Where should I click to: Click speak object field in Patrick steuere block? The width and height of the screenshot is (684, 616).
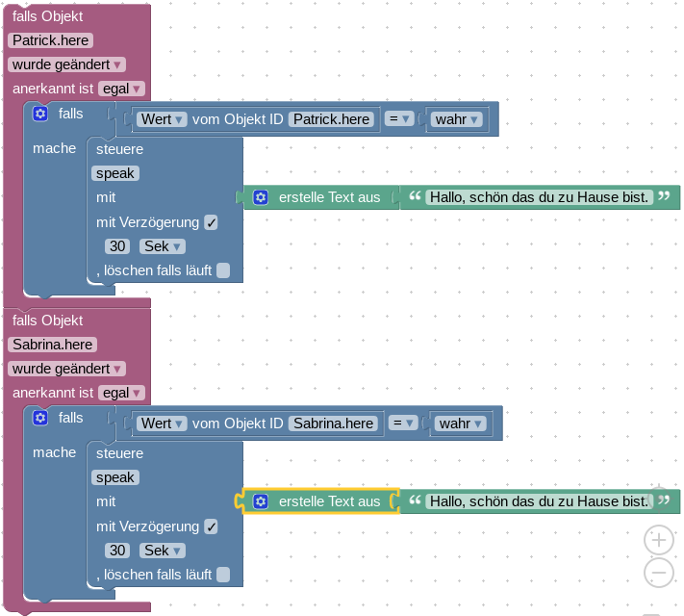coord(115,173)
